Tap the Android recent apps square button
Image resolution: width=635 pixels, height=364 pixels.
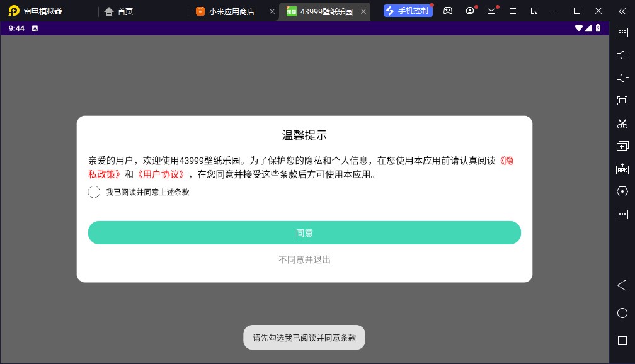[622, 341]
